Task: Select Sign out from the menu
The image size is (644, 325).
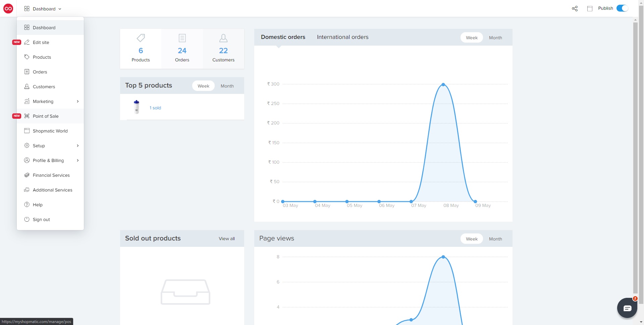Action: [50, 219]
